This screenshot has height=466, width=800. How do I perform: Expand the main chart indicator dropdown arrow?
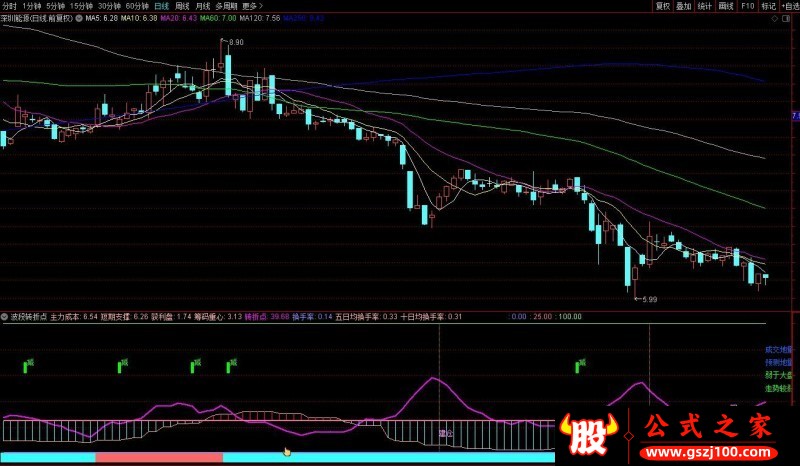(79, 18)
